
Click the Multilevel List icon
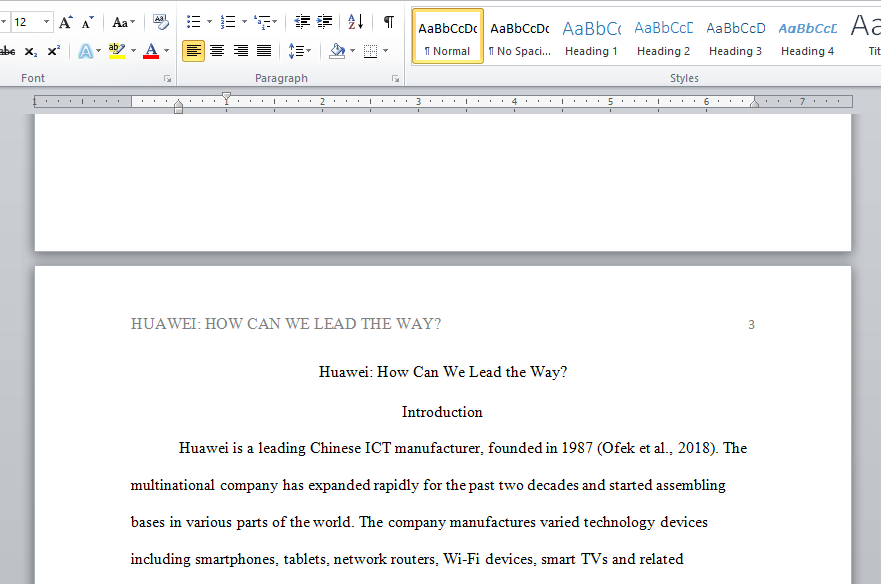tap(261, 22)
